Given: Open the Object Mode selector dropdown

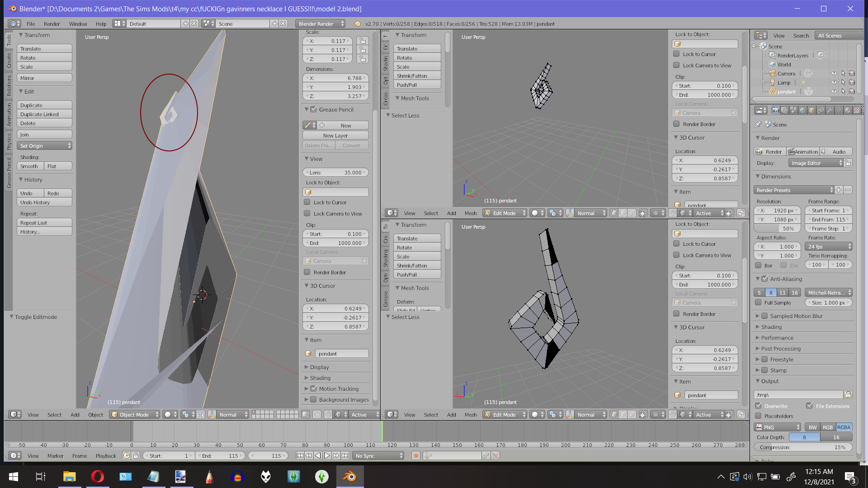Looking at the screenshot, I should pos(135,414).
